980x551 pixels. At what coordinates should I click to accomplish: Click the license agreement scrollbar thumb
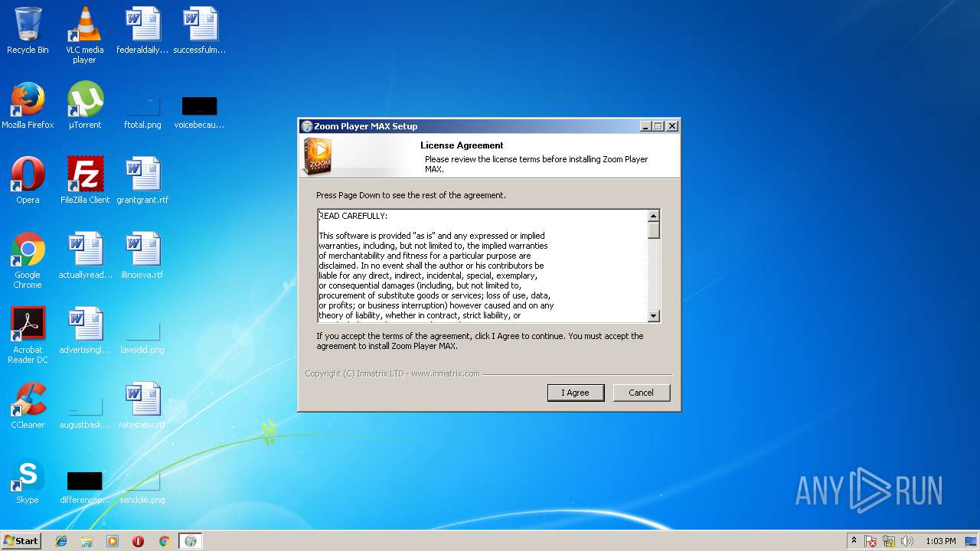653,230
